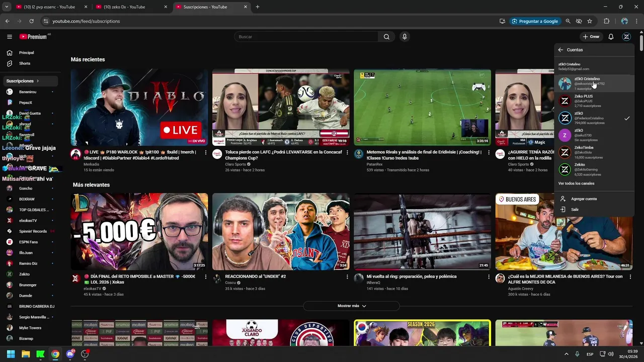The width and height of the screenshot is (644, 362).
Task: Click Salir menu entry
Action: (x=594, y=209)
